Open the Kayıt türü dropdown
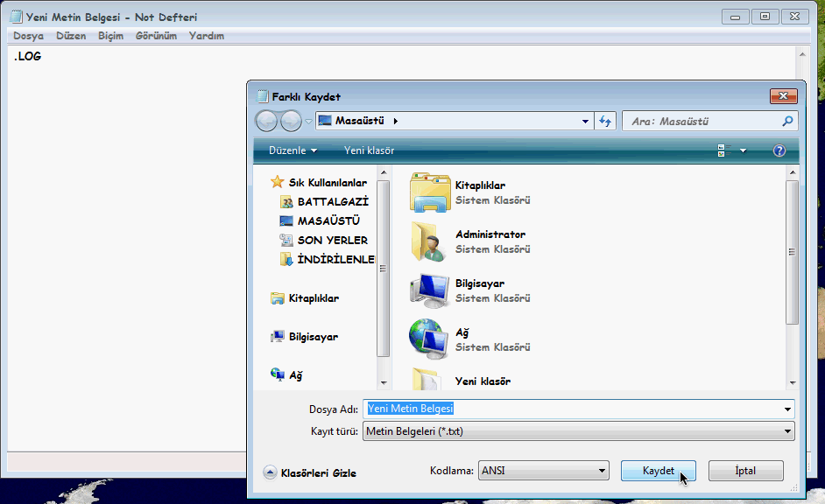Viewport: 825px width, 504px height. 578,431
